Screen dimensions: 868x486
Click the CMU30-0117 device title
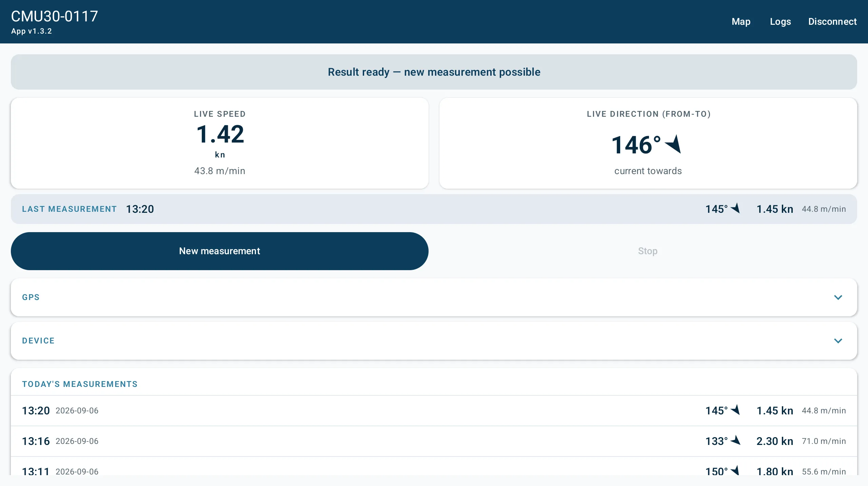(55, 16)
